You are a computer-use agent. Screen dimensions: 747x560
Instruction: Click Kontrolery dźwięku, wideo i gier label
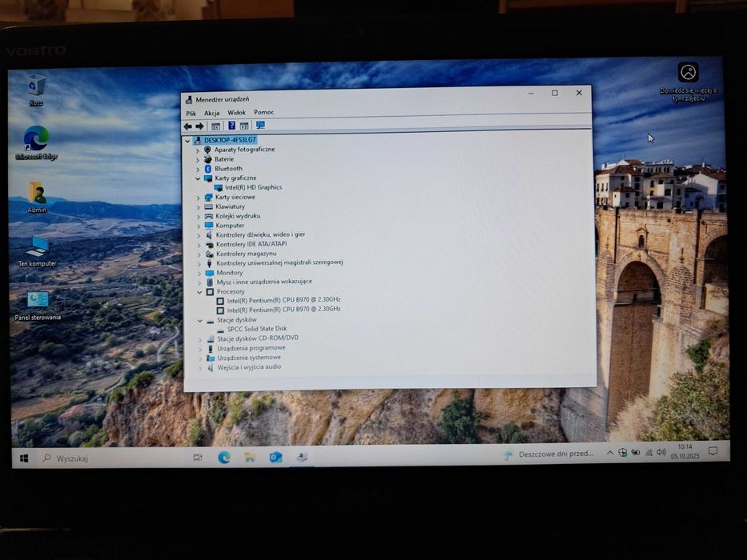[260, 234]
